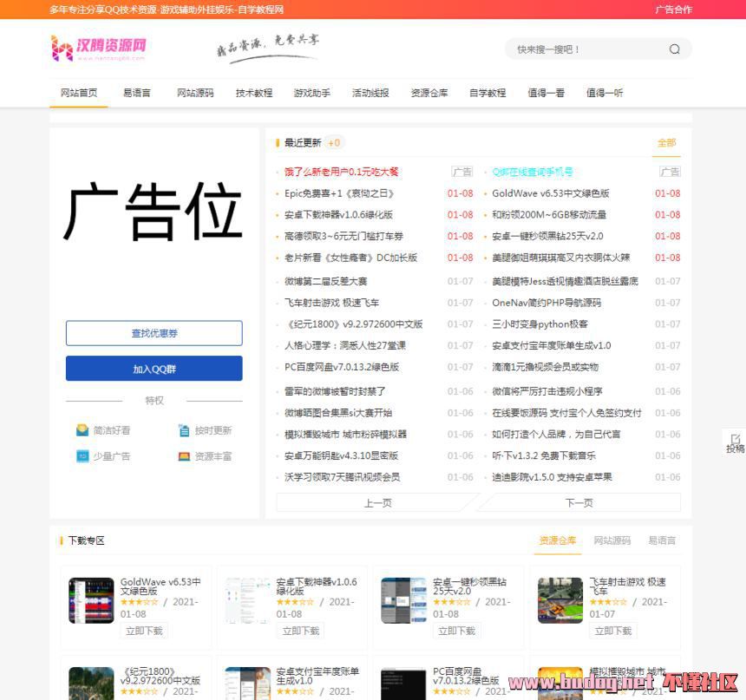Select the 网站源码 tab in 下载专区
Screen dimensions: 746x700
[x=612, y=540]
